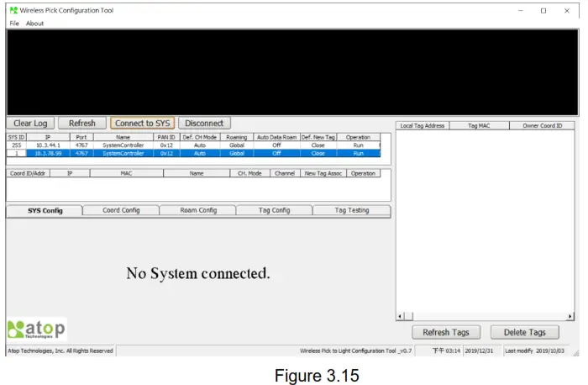588x385 pixels.
Task: Click the Roaming column header
Action: click(x=237, y=137)
